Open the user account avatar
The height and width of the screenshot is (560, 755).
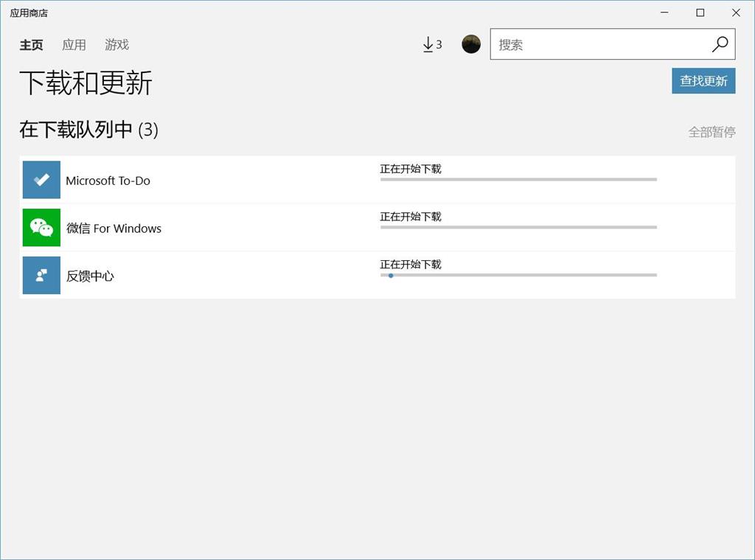(471, 44)
